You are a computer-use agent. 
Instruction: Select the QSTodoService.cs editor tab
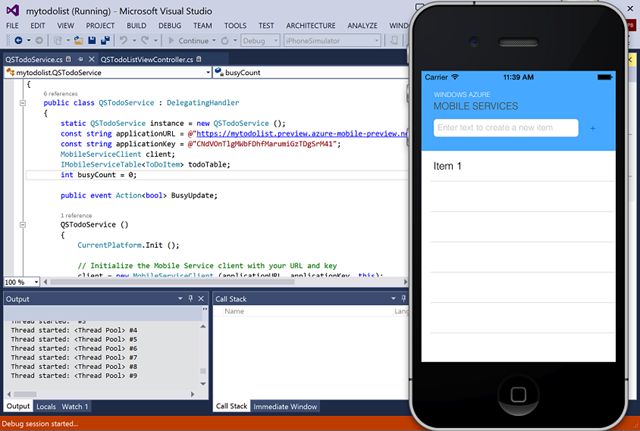click(x=34, y=59)
